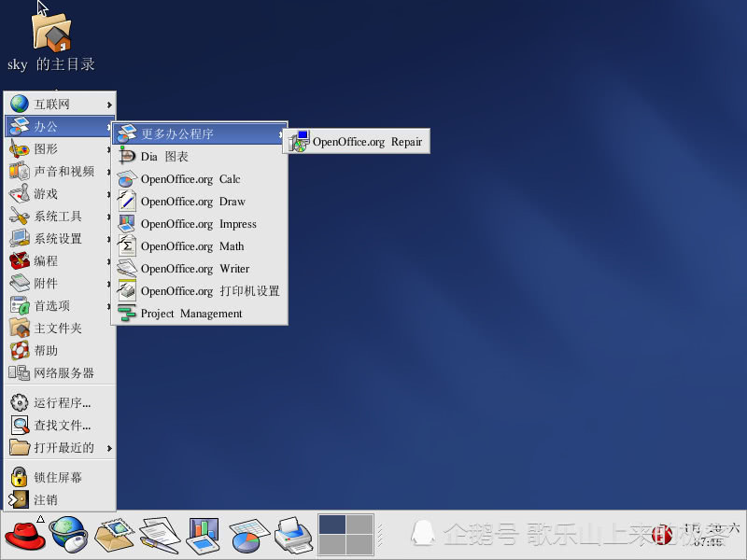Open OpenOffice.org Math from the submenu

[200, 246]
